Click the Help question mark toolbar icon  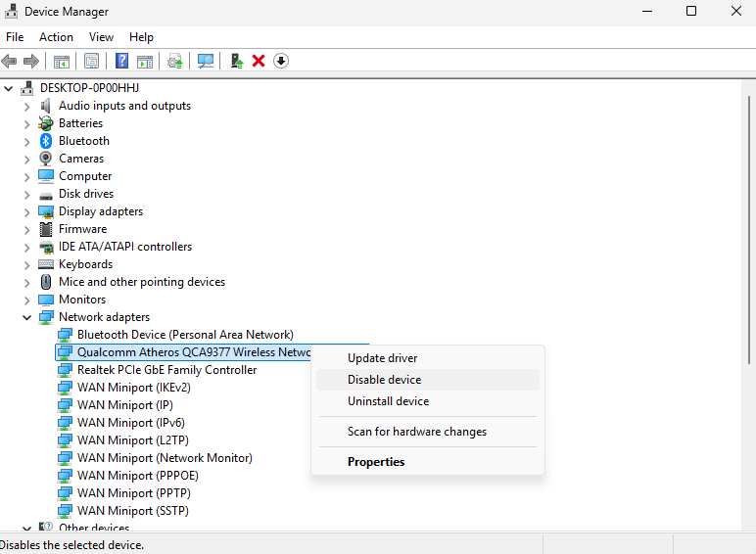point(121,61)
